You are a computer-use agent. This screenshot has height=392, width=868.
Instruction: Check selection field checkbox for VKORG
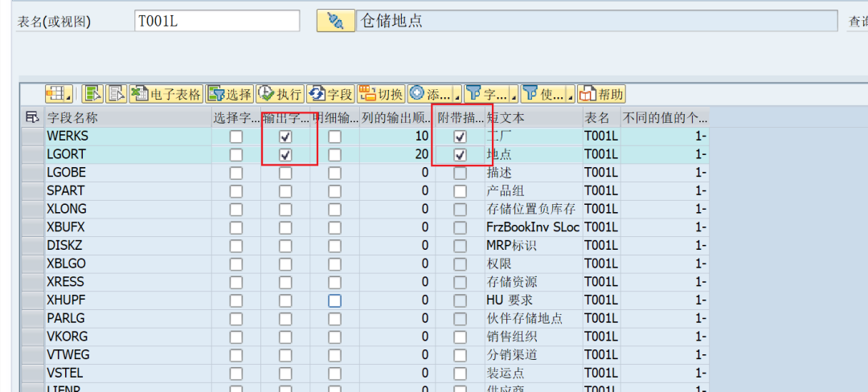236,337
